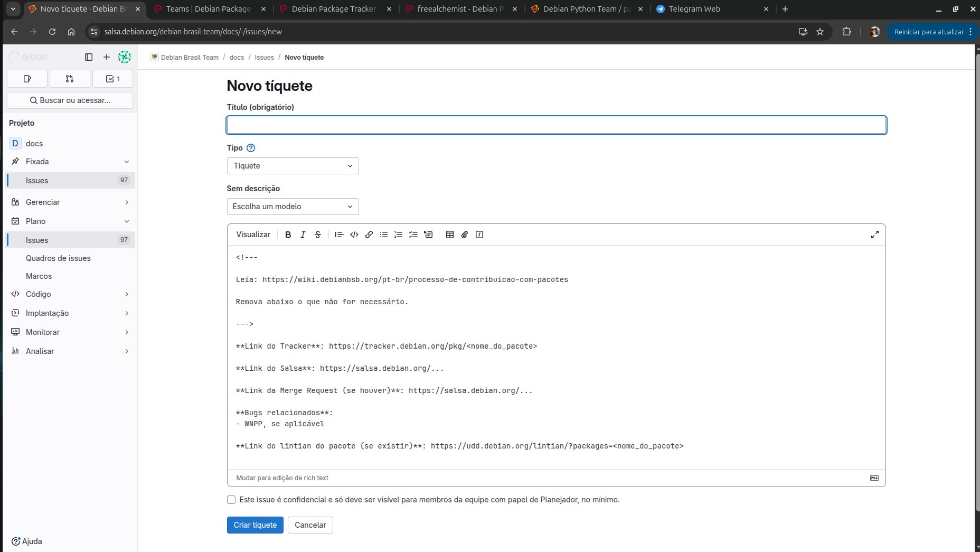Focus the Título input field
This screenshot has width=980, height=552.
point(557,125)
